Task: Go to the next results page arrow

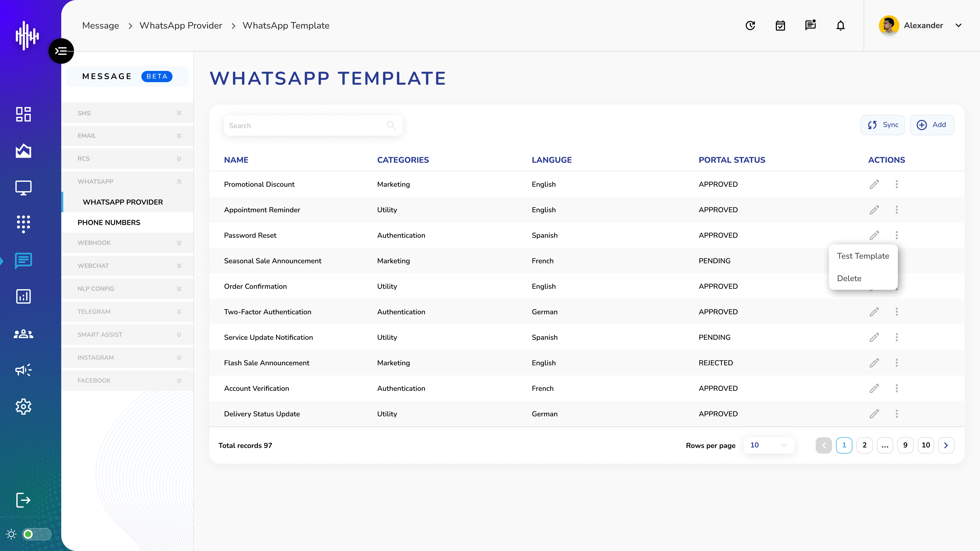Action: pyautogui.click(x=946, y=445)
